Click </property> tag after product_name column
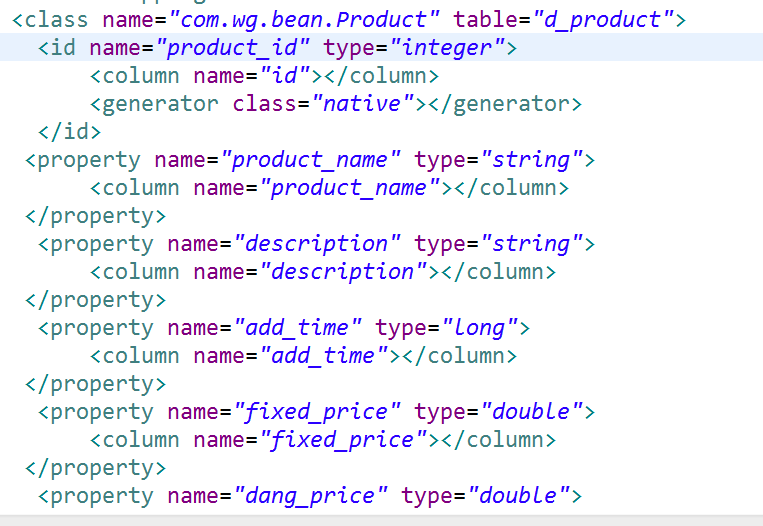This screenshot has width=763, height=526. click(96, 216)
